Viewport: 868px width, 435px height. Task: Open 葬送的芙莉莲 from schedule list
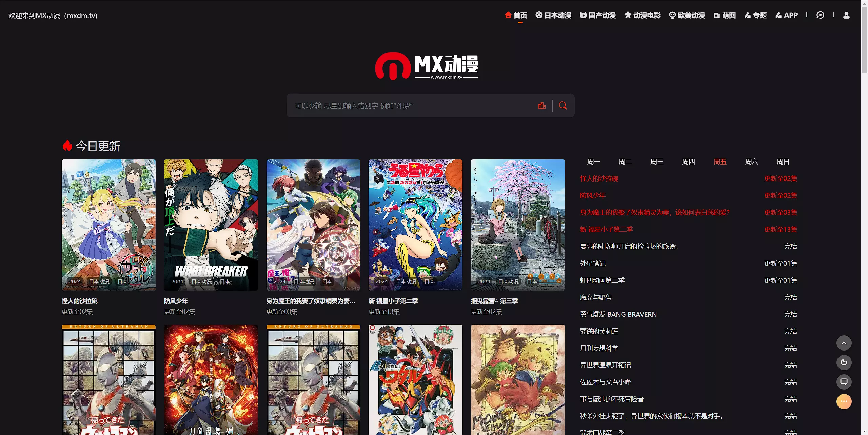599,331
